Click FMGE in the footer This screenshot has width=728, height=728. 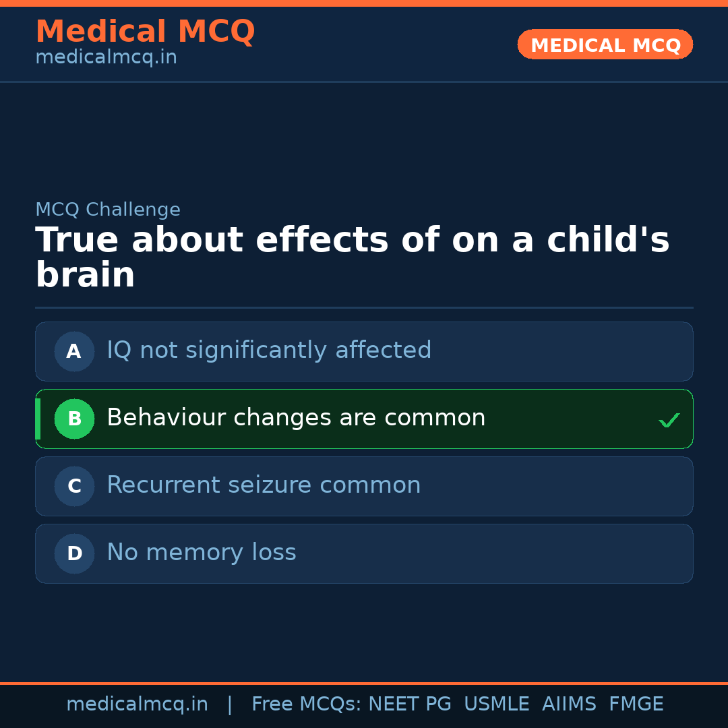636,704
